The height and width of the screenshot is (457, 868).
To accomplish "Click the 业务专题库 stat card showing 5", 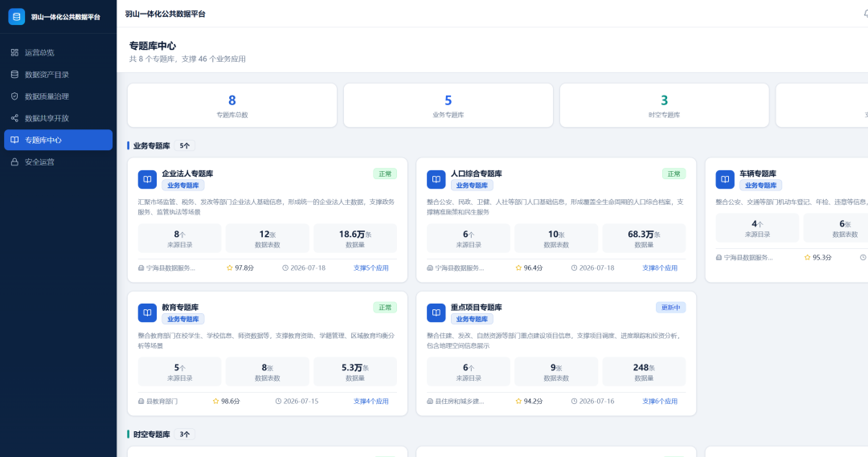I will [x=448, y=105].
